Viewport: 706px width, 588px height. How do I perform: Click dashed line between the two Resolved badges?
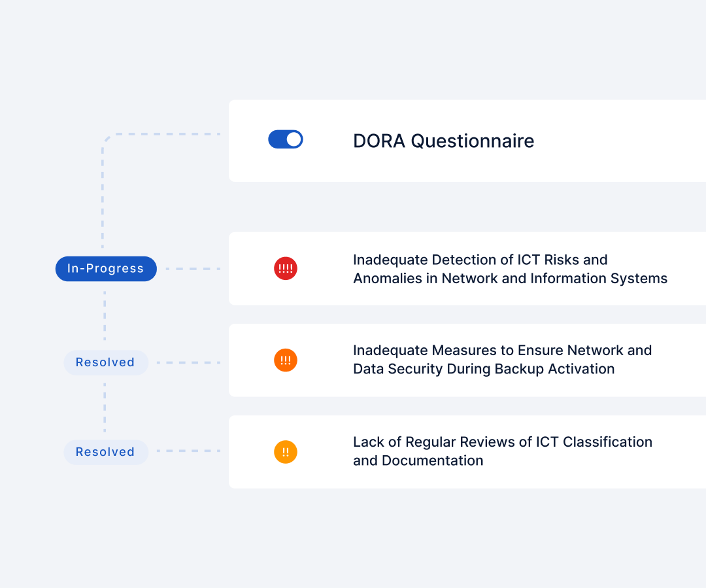105,407
